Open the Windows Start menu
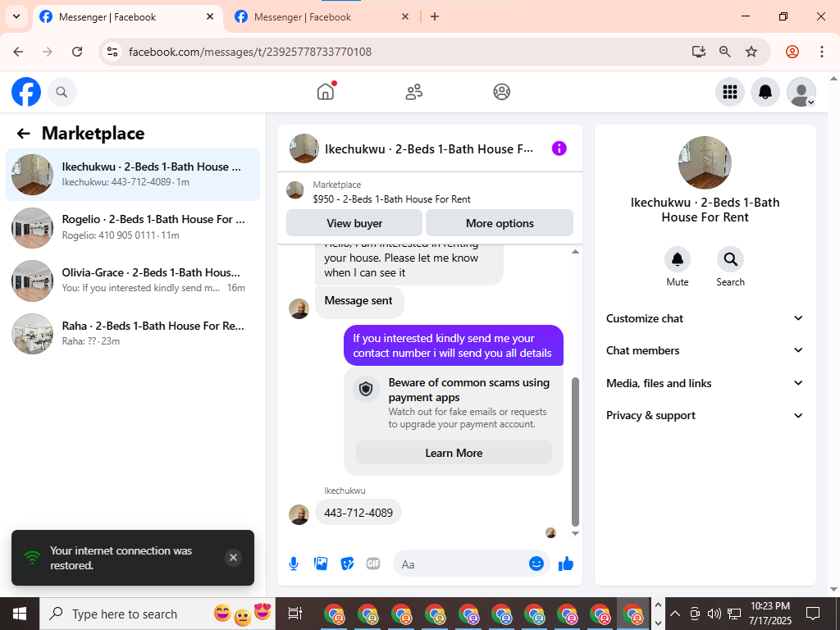The height and width of the screenshot is (630, 840). pos(20,614)
